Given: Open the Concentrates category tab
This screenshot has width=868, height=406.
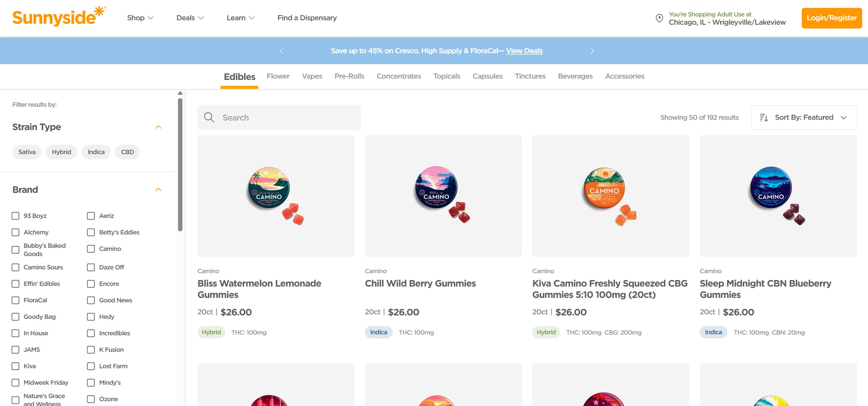Looking at the screenshot, I should point(399,76).
